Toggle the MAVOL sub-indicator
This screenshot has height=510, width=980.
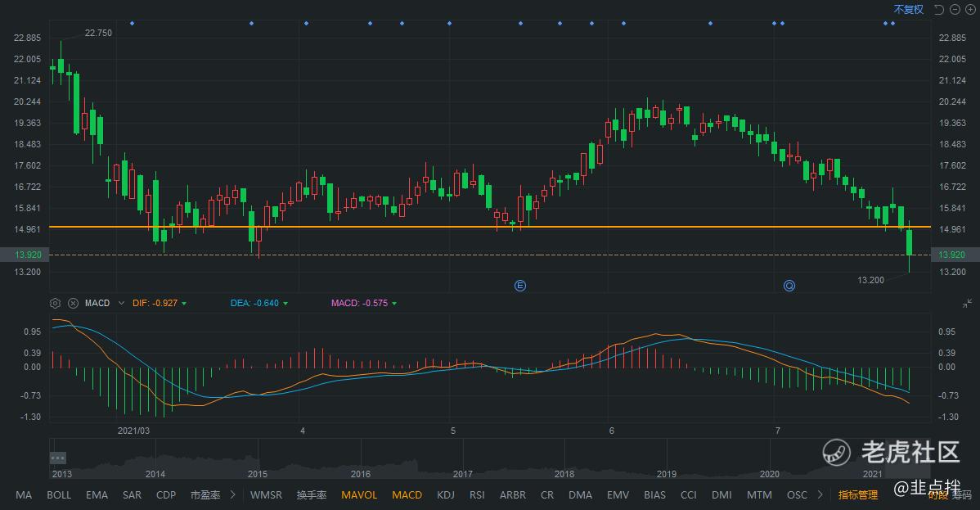tap(359, 495)
